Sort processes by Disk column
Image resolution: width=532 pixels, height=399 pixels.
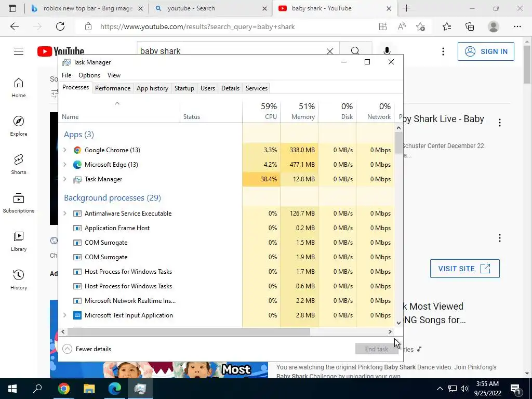pos(338,111)
